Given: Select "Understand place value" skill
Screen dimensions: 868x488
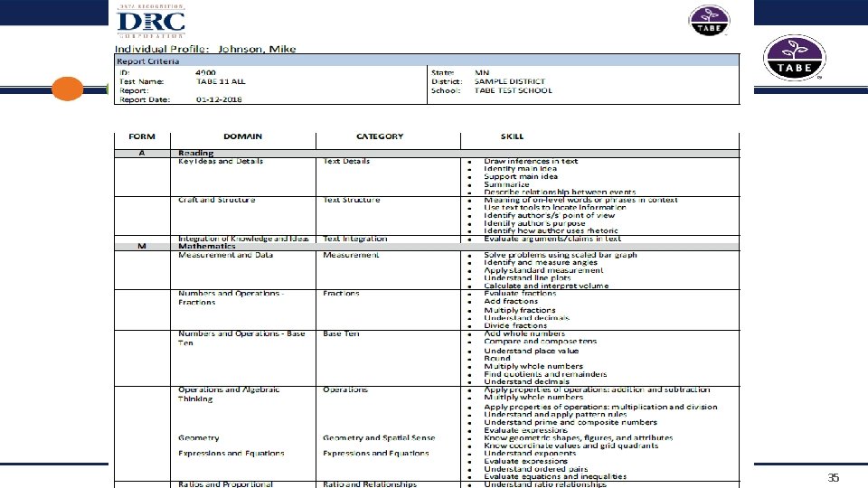Looking at the screenshot, I should click(532, 351).
